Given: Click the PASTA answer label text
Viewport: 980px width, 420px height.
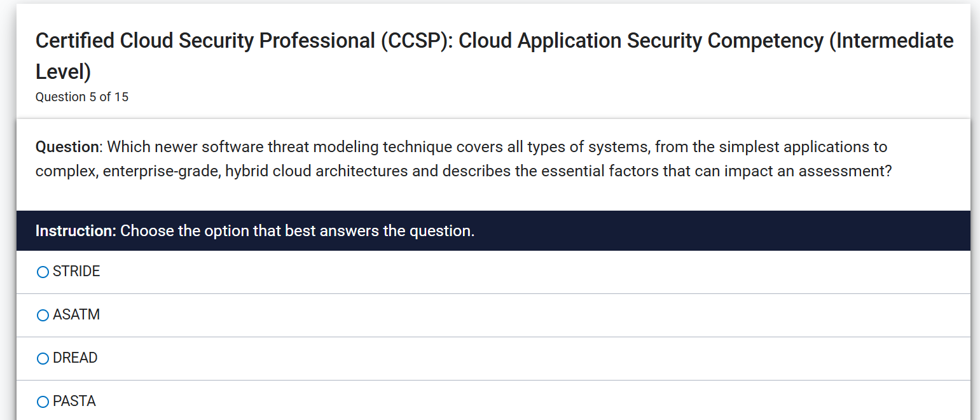Looking at the screenshot, I should coord(74,401).
